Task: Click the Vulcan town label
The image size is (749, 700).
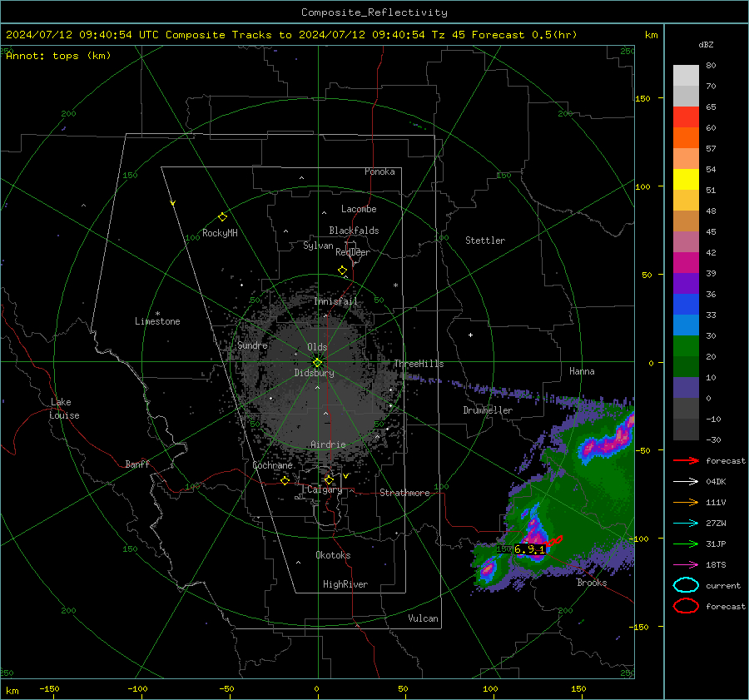Action: click(x=424, y=618)
